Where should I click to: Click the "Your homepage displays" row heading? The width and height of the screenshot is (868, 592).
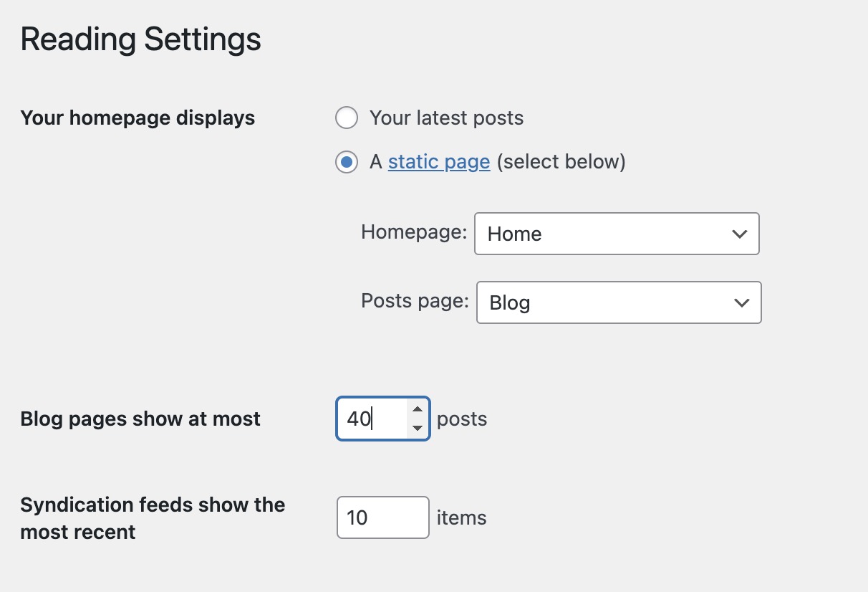138,118
